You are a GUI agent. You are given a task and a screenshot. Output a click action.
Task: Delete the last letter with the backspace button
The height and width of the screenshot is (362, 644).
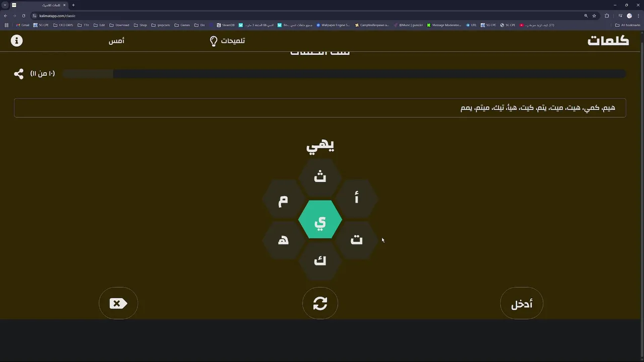tap(118, 303)
